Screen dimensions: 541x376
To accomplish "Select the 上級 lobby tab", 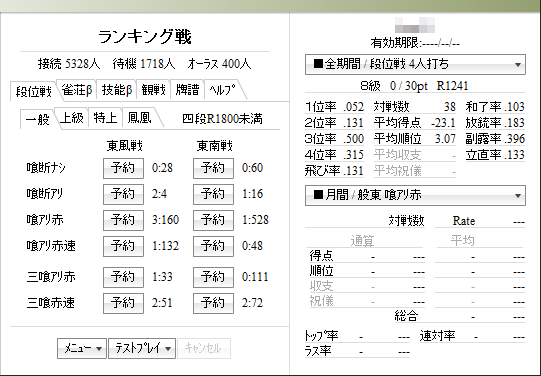I will (72, 118).
